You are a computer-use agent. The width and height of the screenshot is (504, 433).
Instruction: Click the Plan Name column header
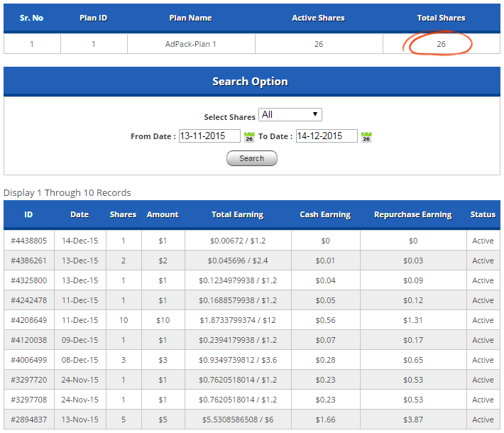coord(191,18)
